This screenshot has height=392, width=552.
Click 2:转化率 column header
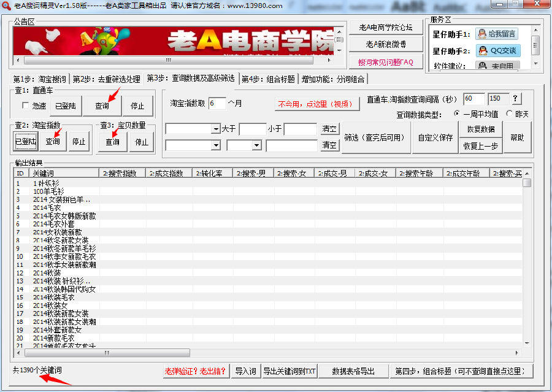point(212,173)
